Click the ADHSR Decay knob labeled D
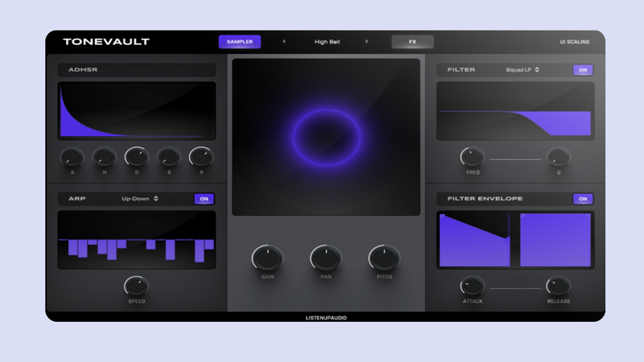Image resolution: width=644 pixels, height=362 pixels. 137,157
